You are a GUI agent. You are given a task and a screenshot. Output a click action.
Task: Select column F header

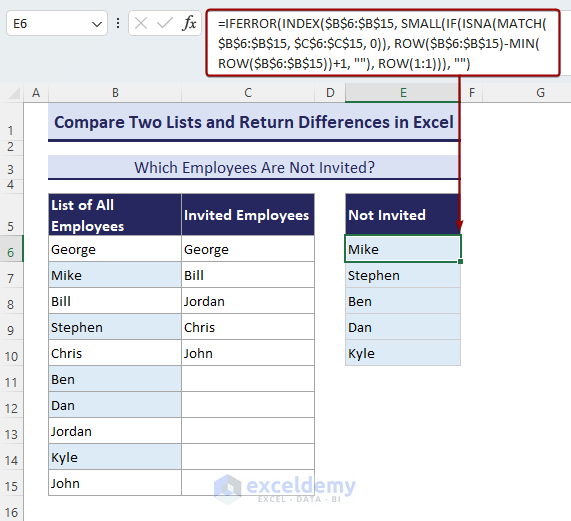(x=472, y=93)
